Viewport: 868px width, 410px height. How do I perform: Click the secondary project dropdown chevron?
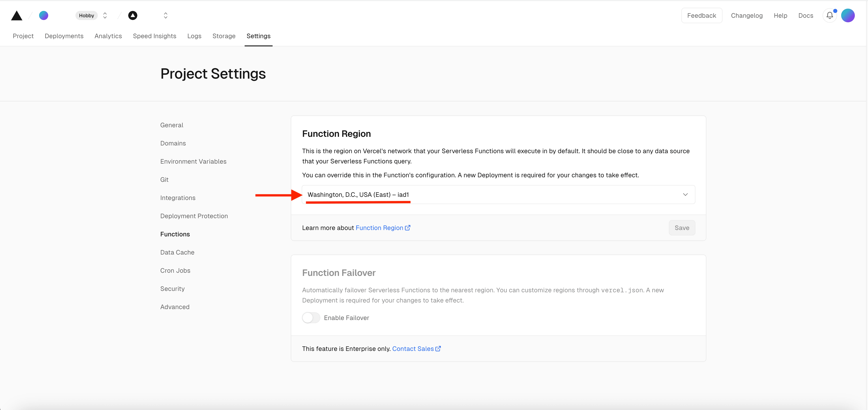pos(166,15)
